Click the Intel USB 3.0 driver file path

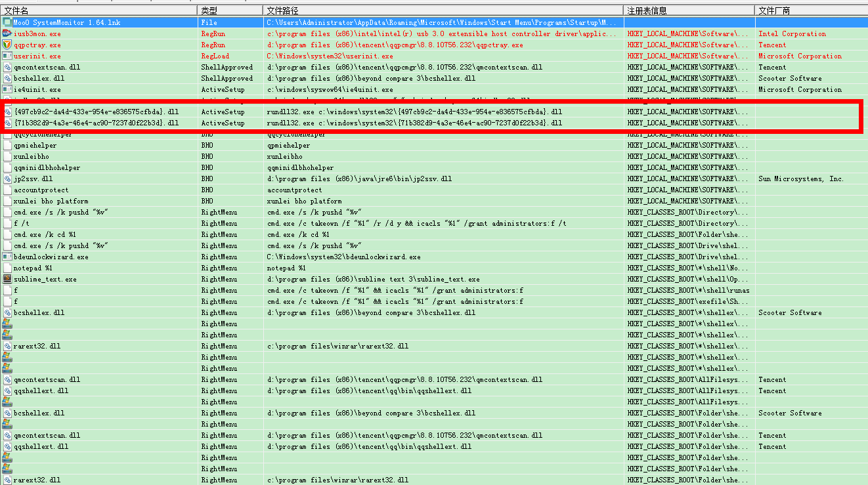pyautogui.click(x=442, y=33)
